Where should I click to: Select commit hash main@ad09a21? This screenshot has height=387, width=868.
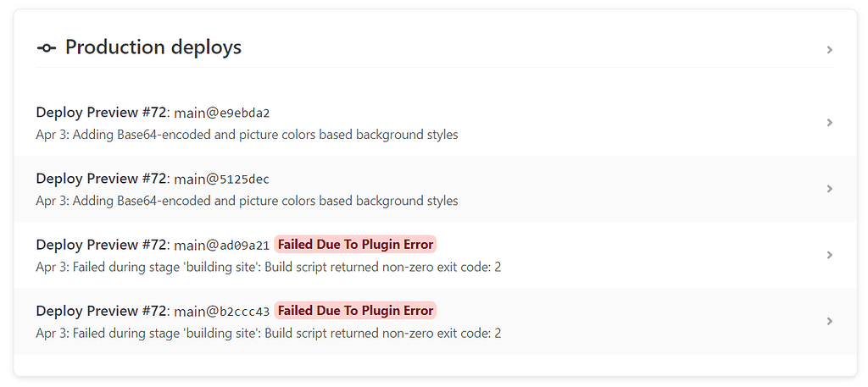[222, 246]
